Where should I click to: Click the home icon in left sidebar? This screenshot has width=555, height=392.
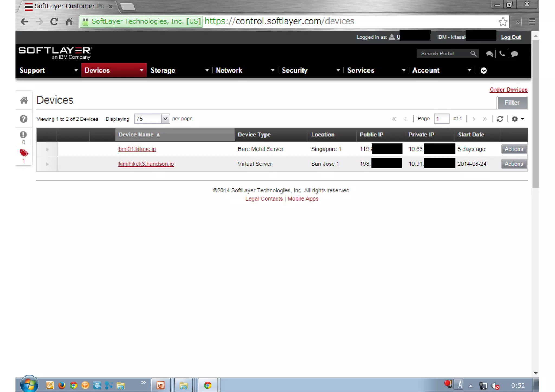(x=24, y=101)
